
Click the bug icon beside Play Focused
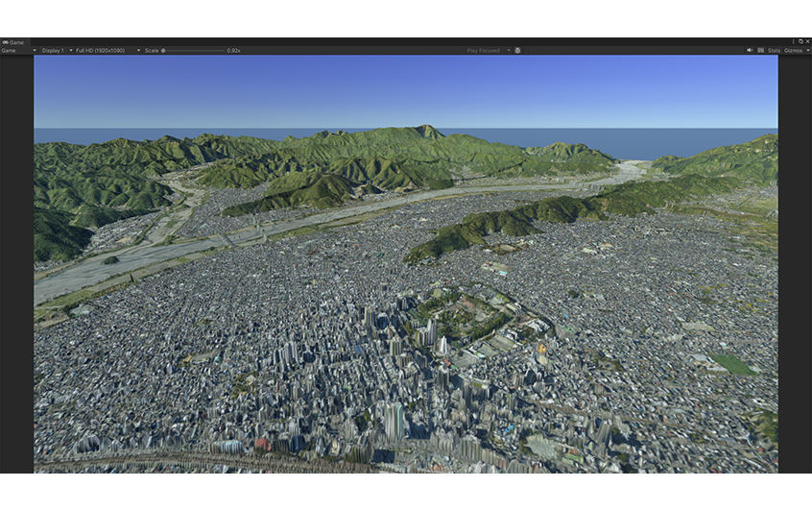click(x=517, y=51)
